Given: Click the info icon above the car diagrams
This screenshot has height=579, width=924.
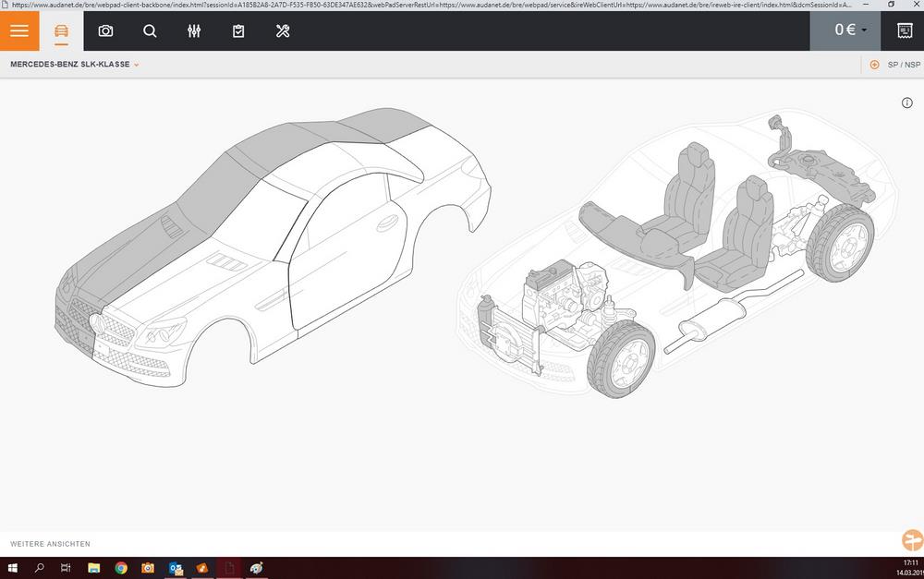Looking at the screenshot, I should coord(906,103).
